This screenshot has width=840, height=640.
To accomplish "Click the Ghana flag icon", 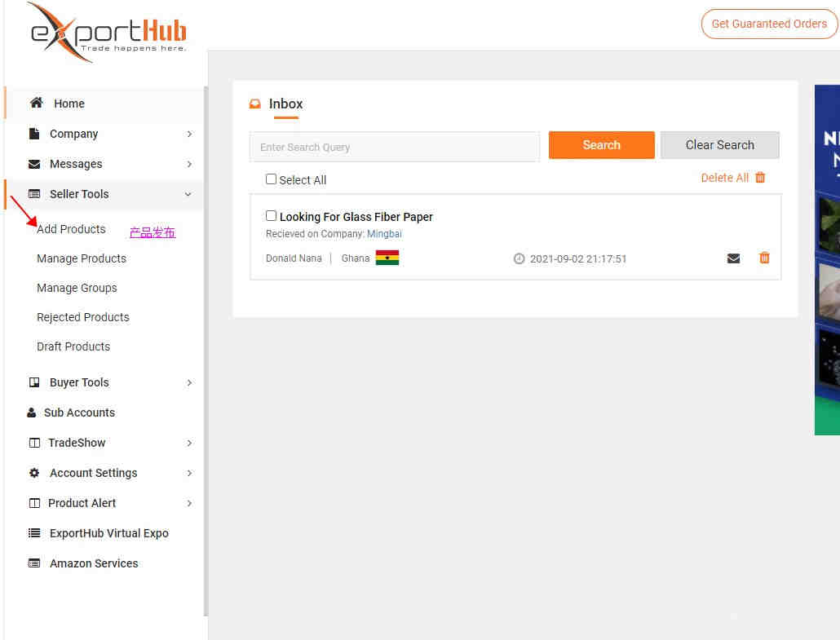I will [x=387, y=258].
